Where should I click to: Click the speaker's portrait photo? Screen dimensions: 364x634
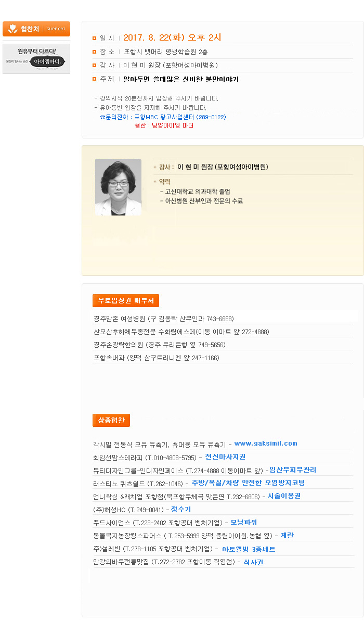tap(118, 187)
